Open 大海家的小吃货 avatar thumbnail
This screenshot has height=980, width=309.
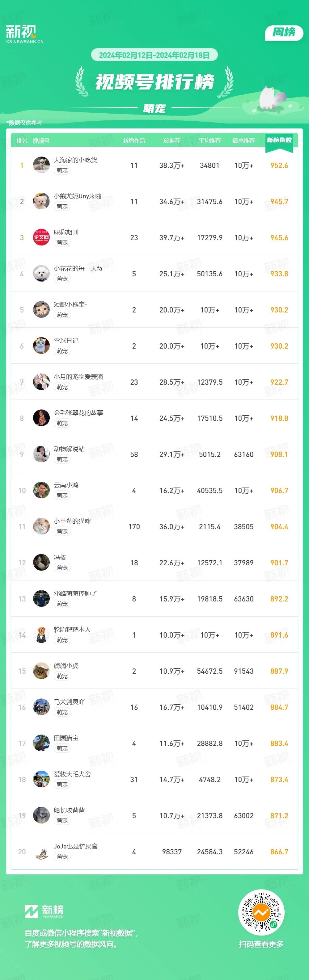41,165
